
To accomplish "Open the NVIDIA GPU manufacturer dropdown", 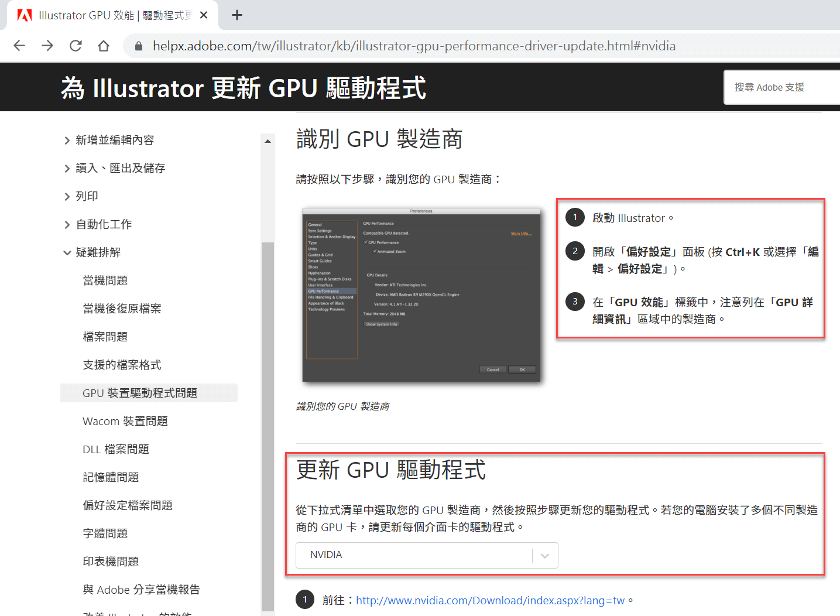I will tap(427, 555).
